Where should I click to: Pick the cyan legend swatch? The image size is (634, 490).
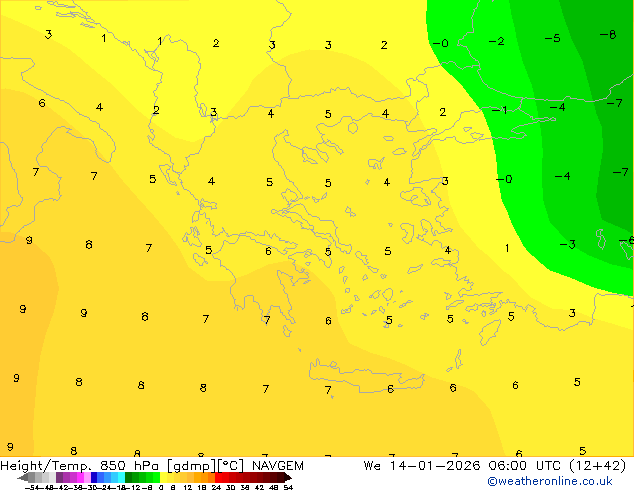(x=121, y=477)
